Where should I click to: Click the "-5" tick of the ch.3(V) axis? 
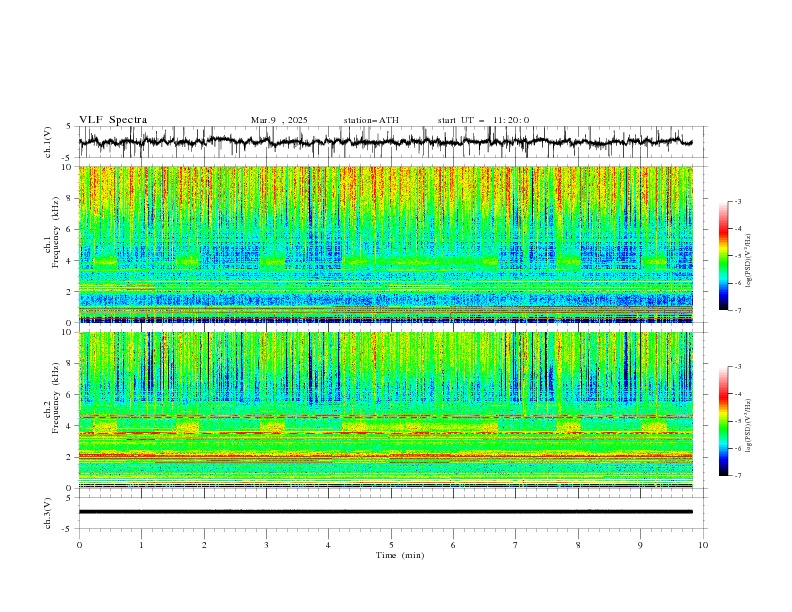pyautogui.click(x=68, y=529)
